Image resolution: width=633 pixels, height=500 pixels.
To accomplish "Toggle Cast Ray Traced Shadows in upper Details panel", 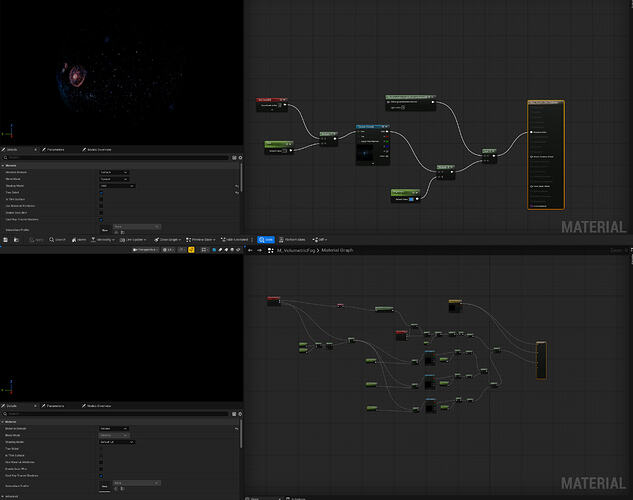I will pyautogui.click(x=101, y=218).
